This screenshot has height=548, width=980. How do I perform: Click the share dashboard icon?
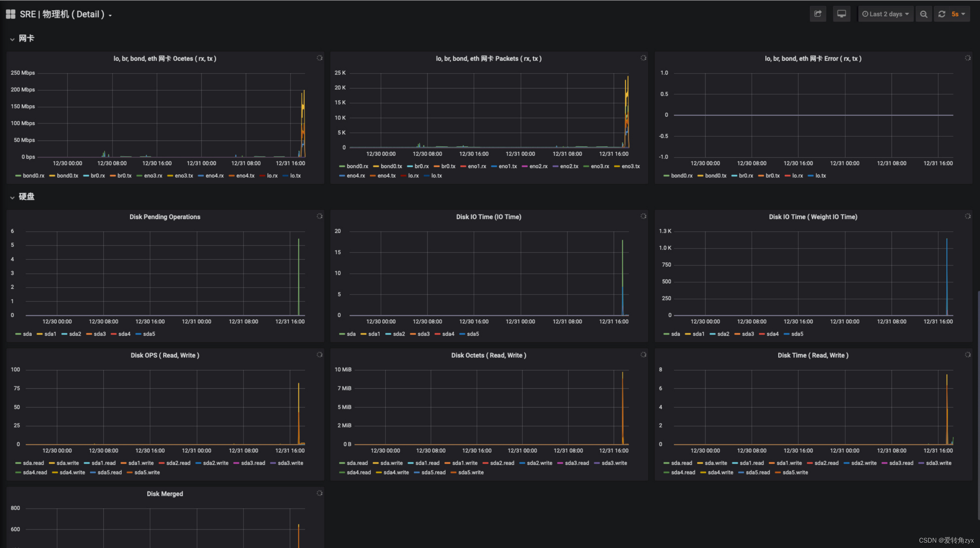[x=818, y=14]
